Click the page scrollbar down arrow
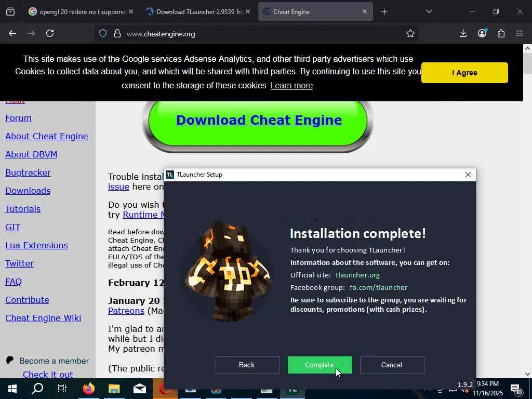This screenshot has width=532, height=399. pyautogui.click(x=528, y=374)
